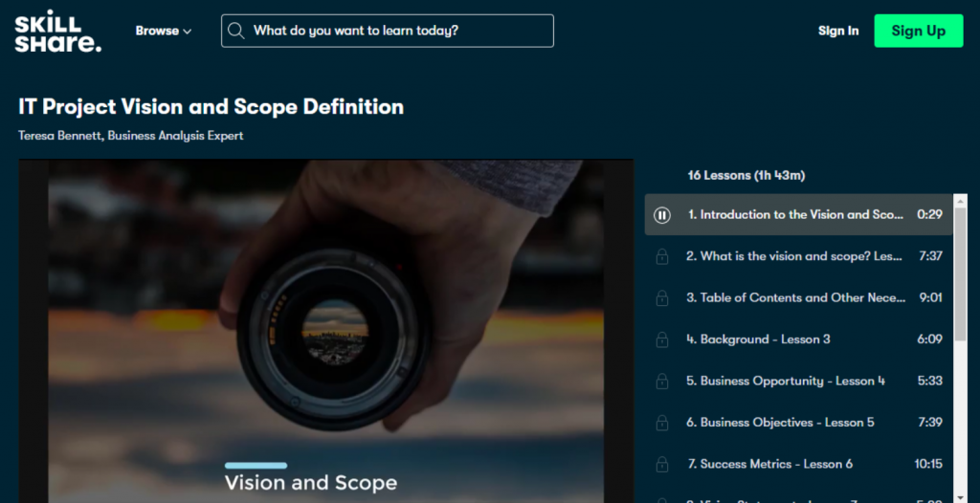Click lock icon beside lesson 2
Image resolution: width=980 pixels, height=503 pixels.
click(661, 256)
